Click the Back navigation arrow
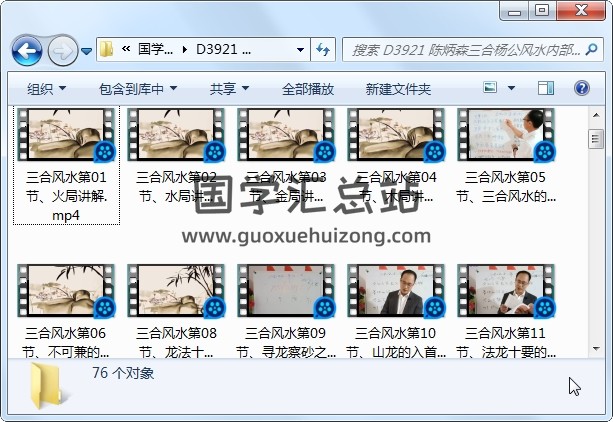 [26, 49]
